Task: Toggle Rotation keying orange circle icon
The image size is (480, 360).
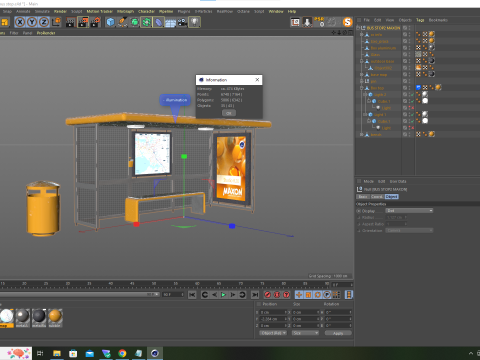Action: click(x=318, y=295)
